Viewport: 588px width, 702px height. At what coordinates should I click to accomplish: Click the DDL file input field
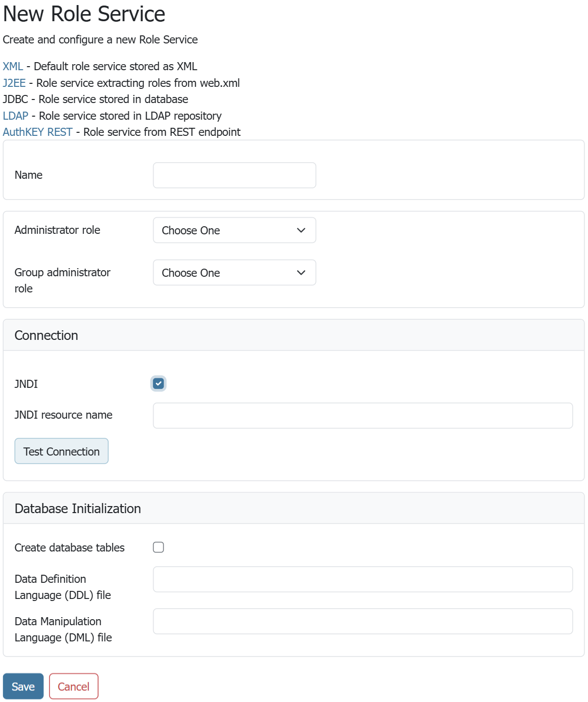(x=363, y=579)
